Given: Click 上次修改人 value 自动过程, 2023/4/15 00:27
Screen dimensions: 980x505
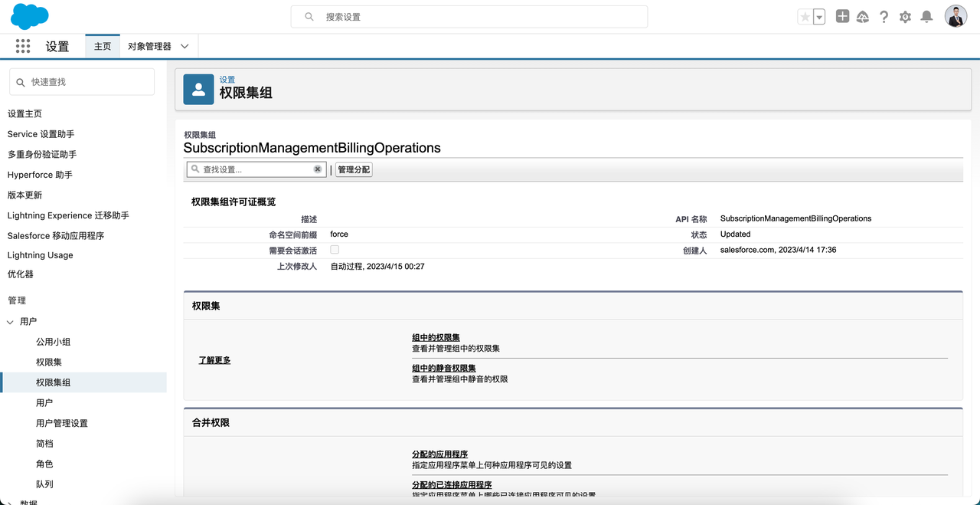Looking at the screenshot, I should 377,266.
